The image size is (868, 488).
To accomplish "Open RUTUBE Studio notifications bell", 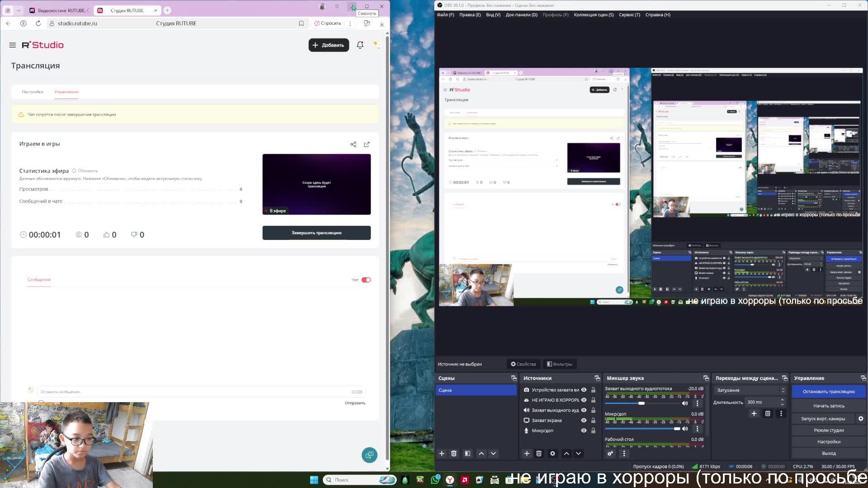I will coord(360,45).
